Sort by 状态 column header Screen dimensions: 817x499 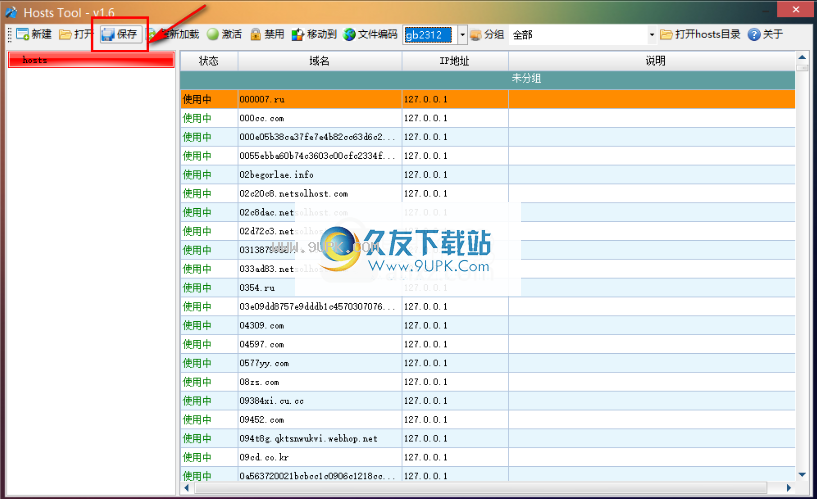tap(209, 61)
